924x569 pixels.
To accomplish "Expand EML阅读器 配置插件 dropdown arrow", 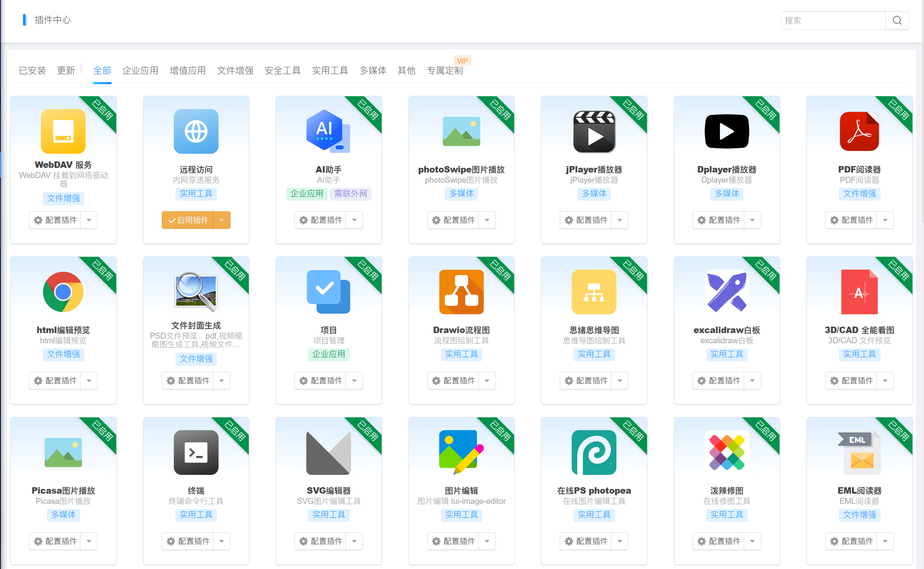I will [885, 541].
